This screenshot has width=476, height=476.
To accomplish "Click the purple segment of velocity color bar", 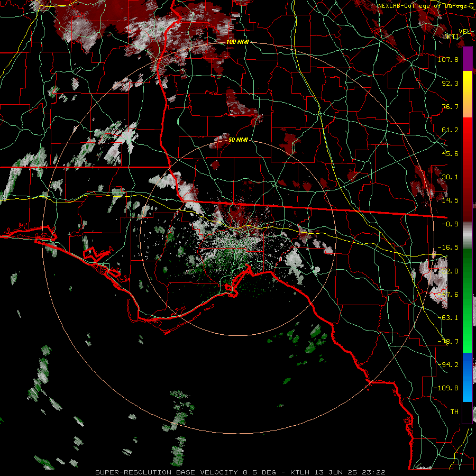I will point(467,59).
